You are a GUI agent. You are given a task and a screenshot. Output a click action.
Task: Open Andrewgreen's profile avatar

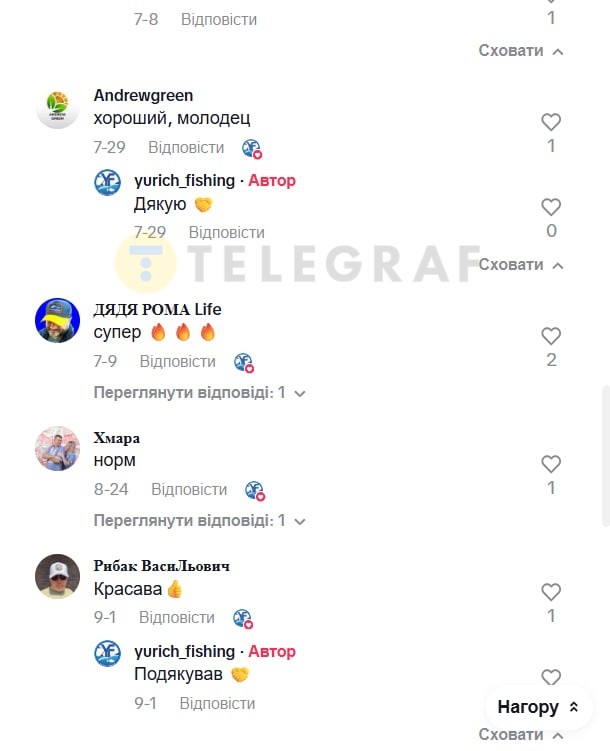click(57, 107)
